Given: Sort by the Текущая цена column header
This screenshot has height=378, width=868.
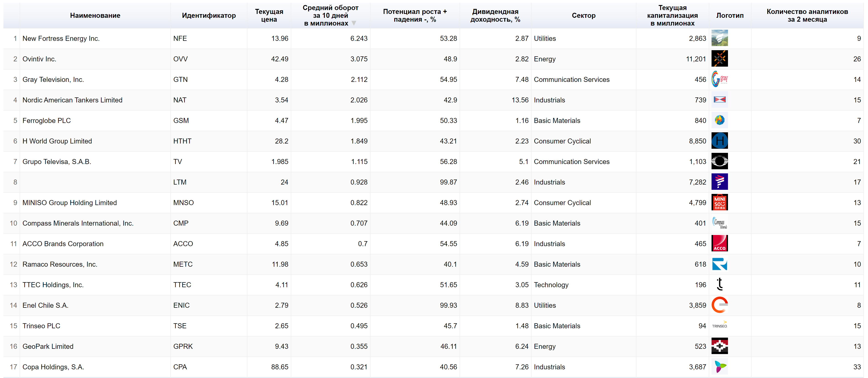Looking at the screenshot, I should [x=269, y=15].
